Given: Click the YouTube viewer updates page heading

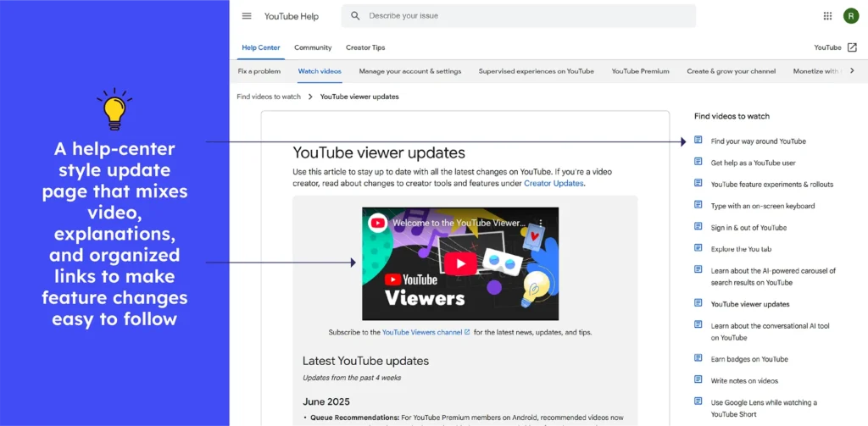Looking at the screenshot, I should point(379,152).
